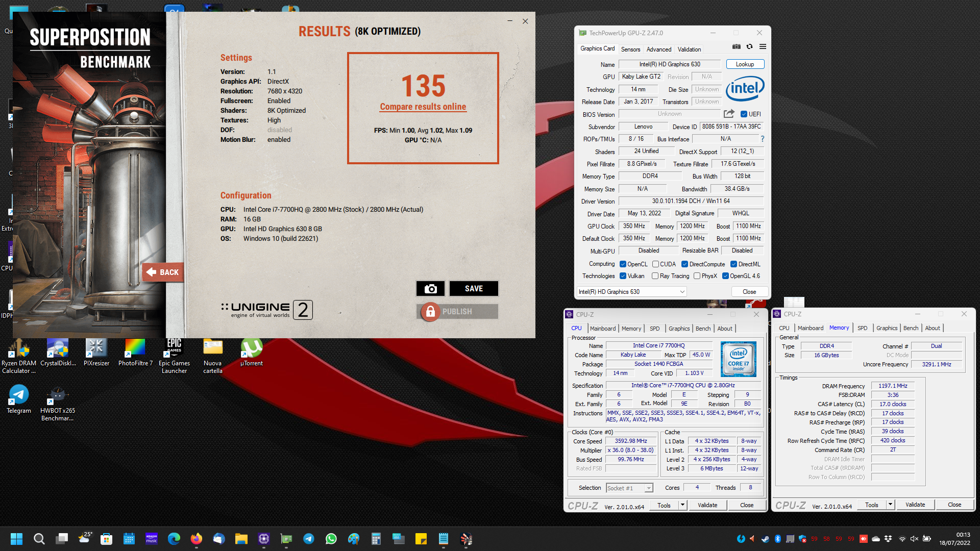Click the GPU-Z camera screenshot icon

736,46
